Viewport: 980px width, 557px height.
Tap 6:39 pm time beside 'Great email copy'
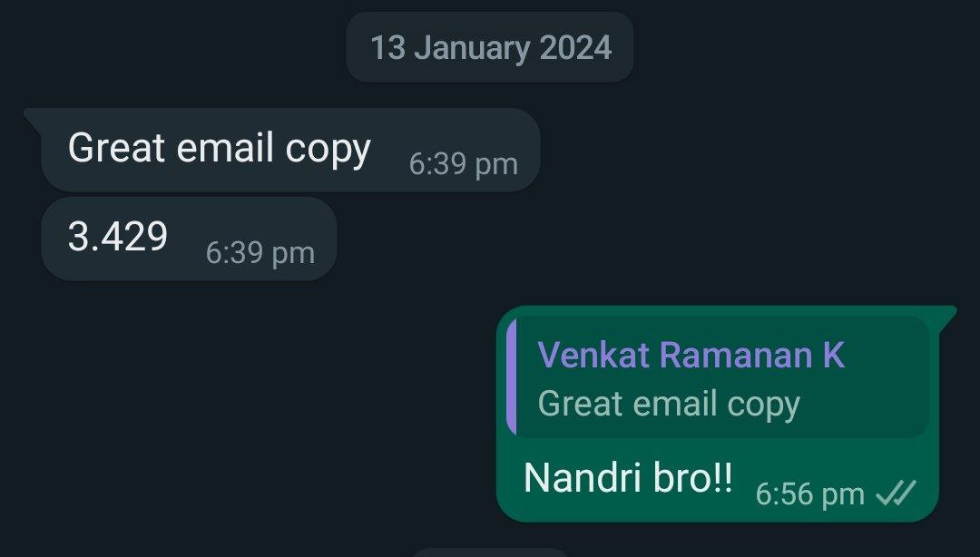pyautogui.click(x=463, y=164)
